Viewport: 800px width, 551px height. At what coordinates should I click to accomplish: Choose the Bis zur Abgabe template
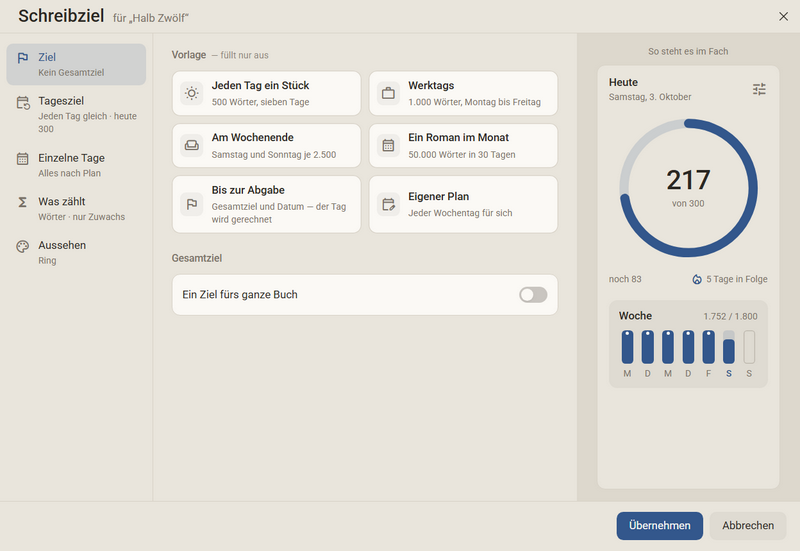(x=266, y=205)
